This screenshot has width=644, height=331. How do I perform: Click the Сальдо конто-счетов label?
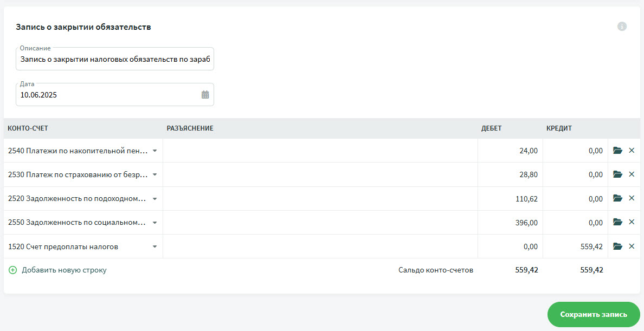(x=436, y=270)
